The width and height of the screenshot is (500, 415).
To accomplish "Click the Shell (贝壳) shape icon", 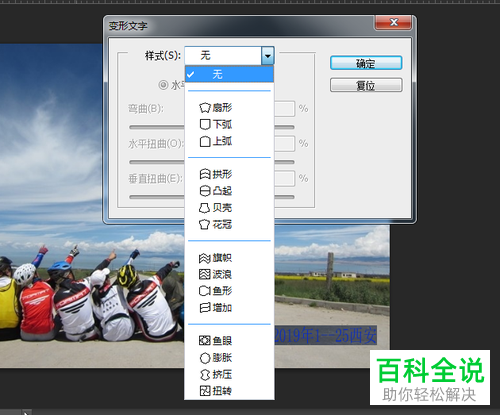I will 205,208.
